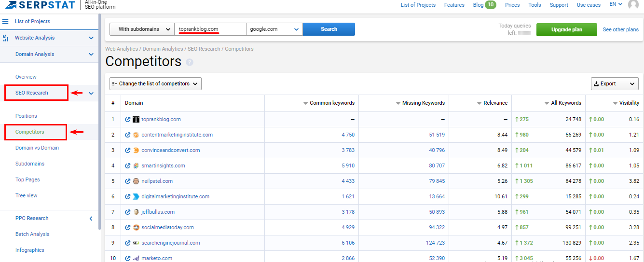Open the contentmarketinginstitute.com domain link
Viewport: 644px width, 262px height.
tap(177, 135)
